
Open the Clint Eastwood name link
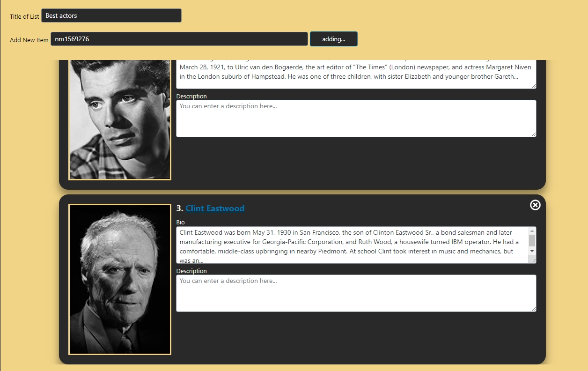pyautogui.click(x=215, y=208)
